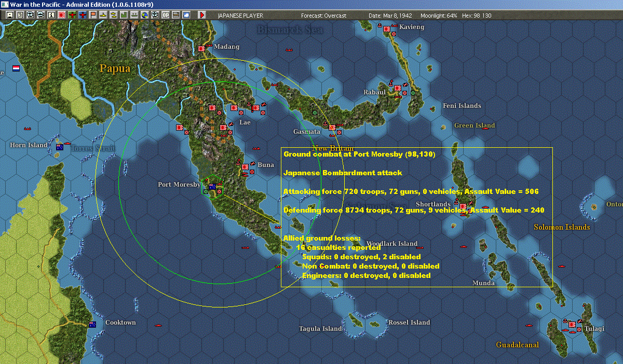Viewport: 623px width, 364px height.
Task: Click the double yellow ships toolbar icon
Action: 113,15
